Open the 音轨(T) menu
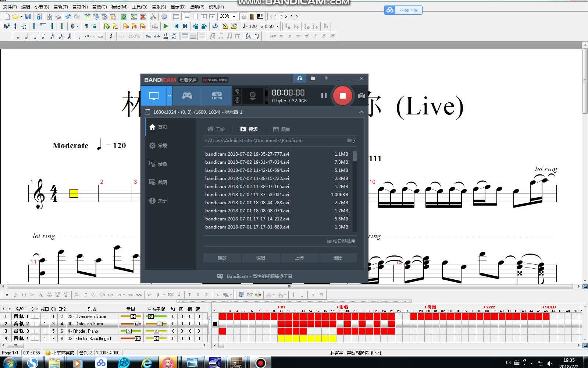The height and width of the screenshot is (368, 588). [x=61, y=7]
